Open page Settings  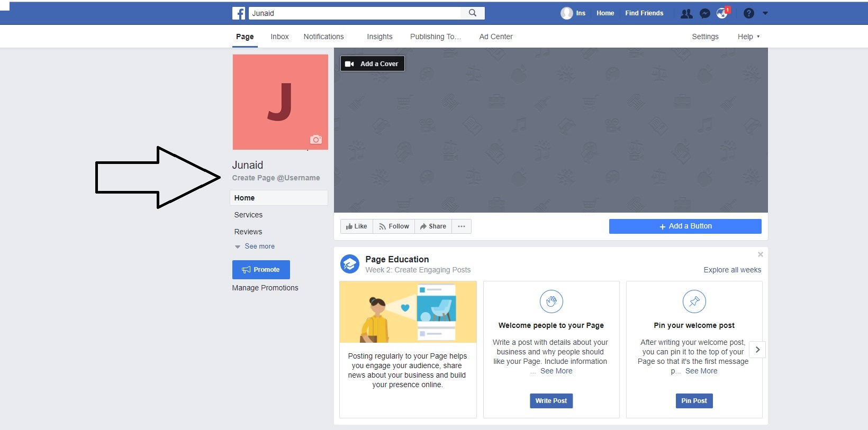tap(706, 36)
